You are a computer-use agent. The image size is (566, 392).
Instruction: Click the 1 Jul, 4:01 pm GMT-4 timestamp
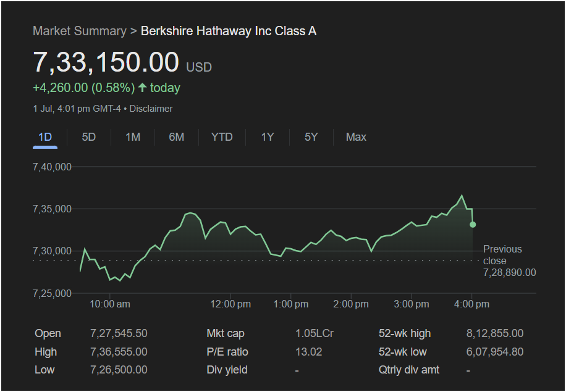pyautogui.click(x=77, y=109)
